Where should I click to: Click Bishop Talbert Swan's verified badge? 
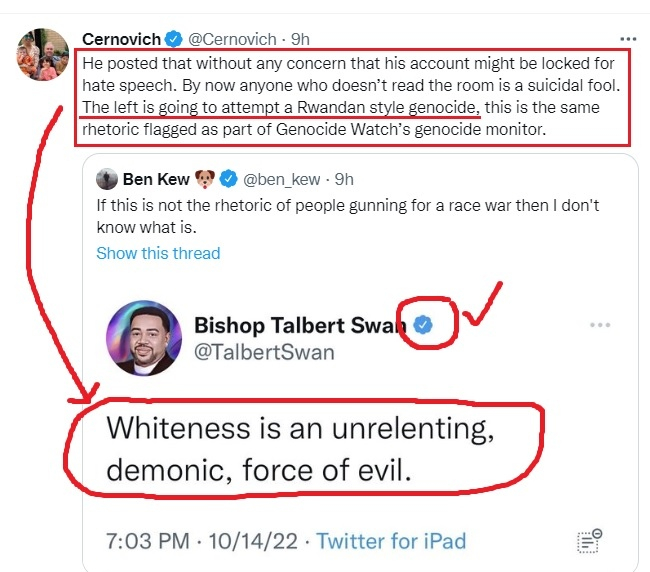point(424,325)
